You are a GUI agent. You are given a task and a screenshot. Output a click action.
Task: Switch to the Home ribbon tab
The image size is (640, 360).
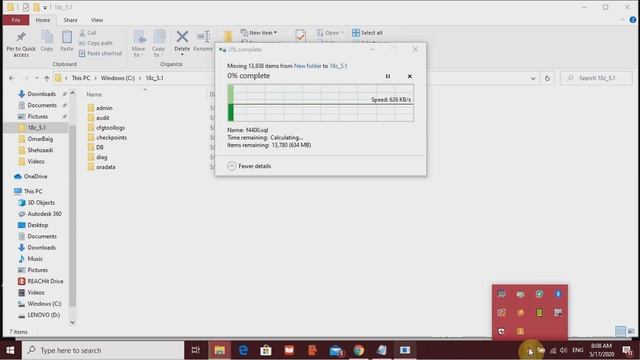pyautogui.click(x=42, y=20)
